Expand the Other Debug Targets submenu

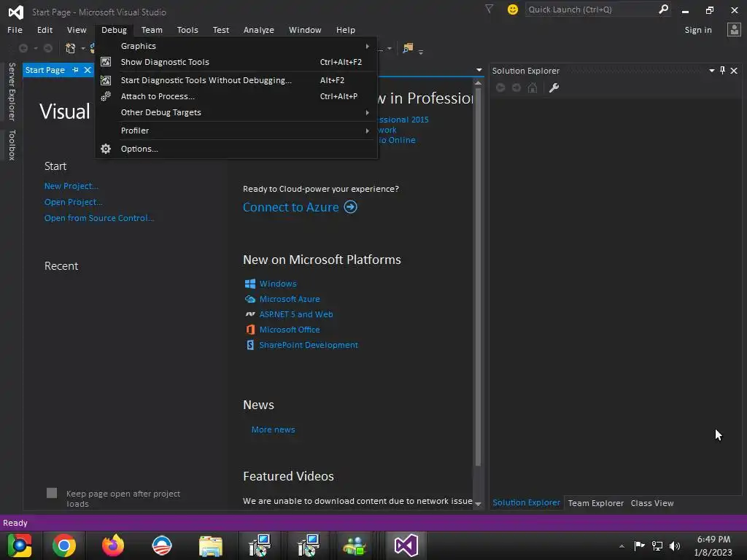(368, 112)
